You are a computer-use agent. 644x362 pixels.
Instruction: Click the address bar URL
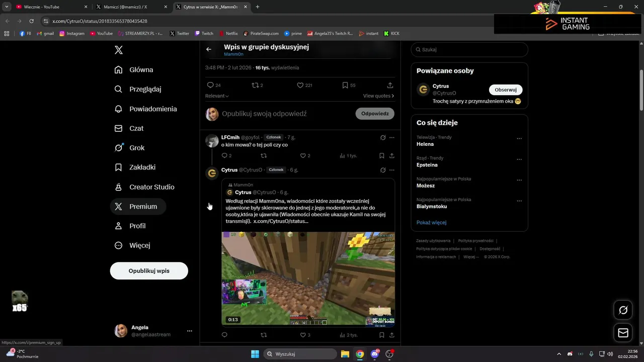(x=100, y=21)
